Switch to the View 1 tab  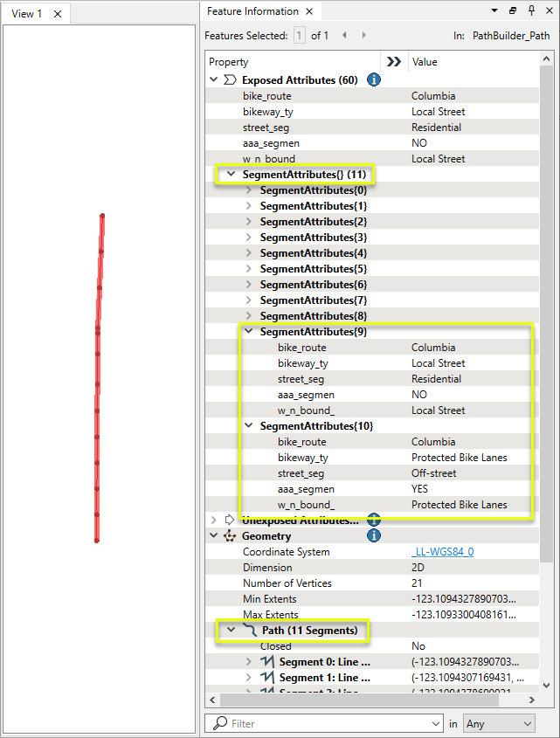tap(27, 13)
